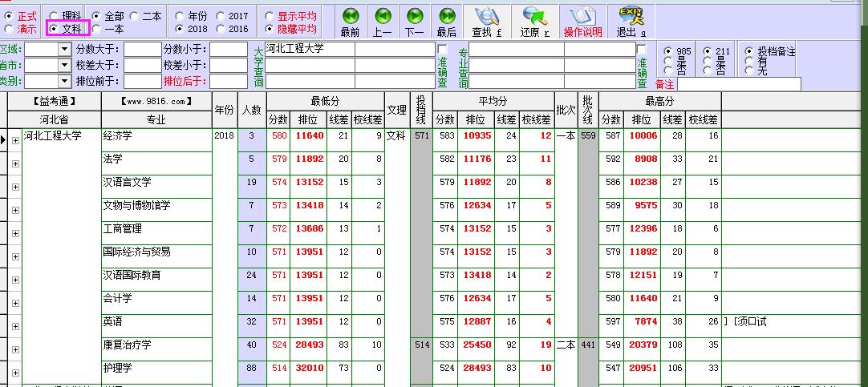Edit the university query field containing 河北工程大学
This screenshot has height=387, width=868.
(310, 49)
